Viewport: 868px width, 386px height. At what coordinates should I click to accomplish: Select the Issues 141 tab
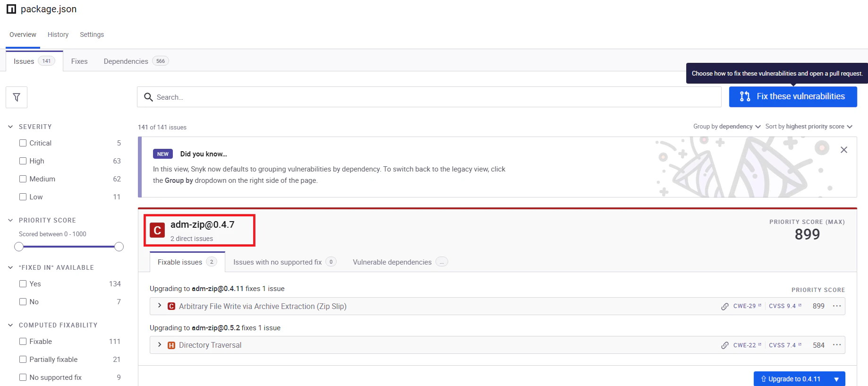coord(34,61)
